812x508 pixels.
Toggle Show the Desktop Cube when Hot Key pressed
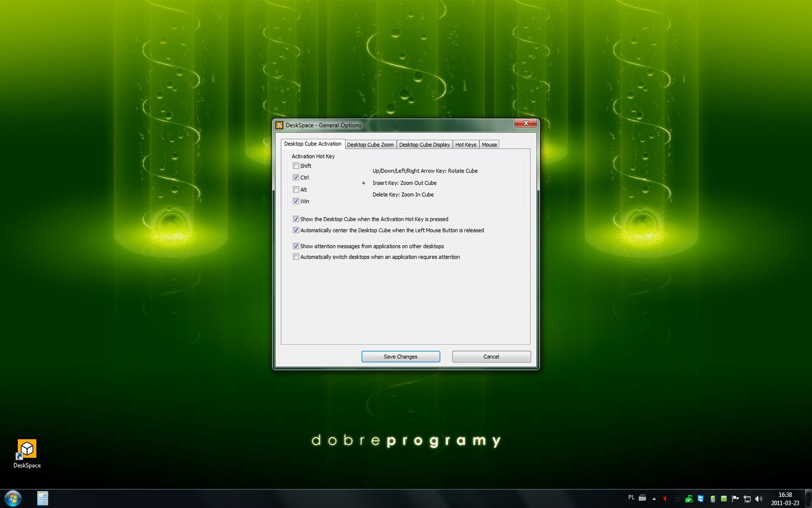[296, 219]
